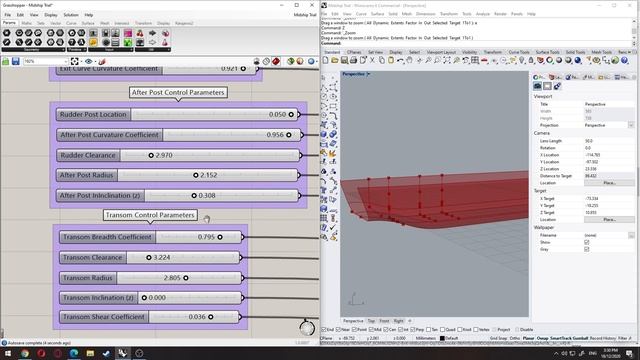Toggle Osnap in Rhino status bar
This screenshot has width=640, height=360.
[542, 338]
